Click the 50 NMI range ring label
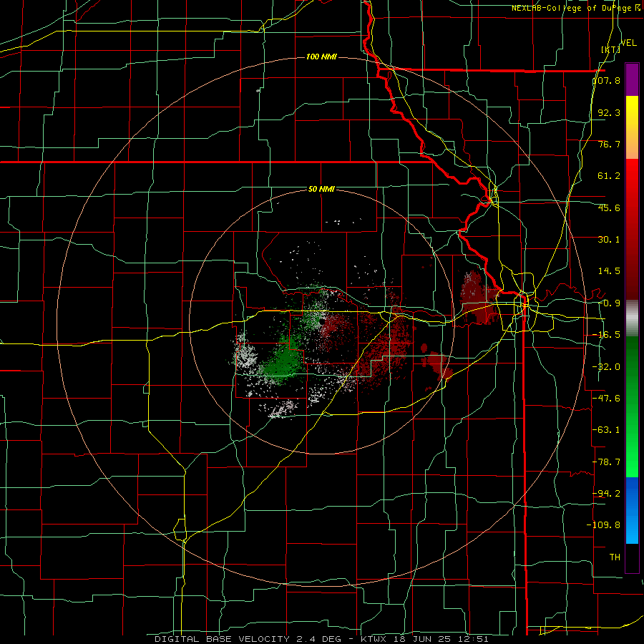The height and width of the screenshot is (644, 644). click(x=321, y=190)
